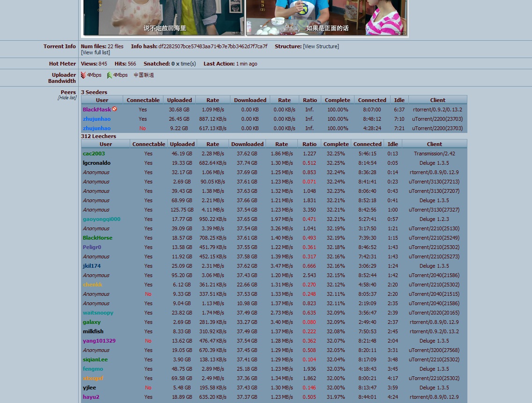Click the Leechers table Idle column header

393,144
